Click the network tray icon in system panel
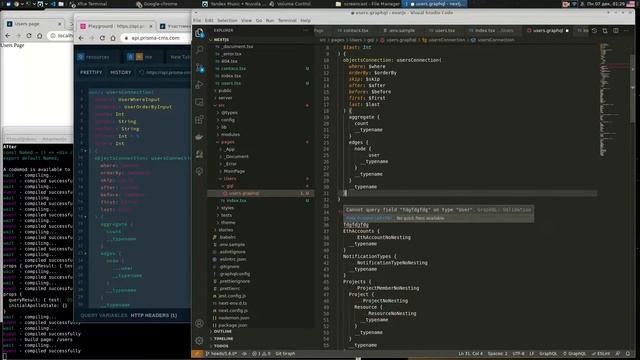 pyautogui.click(x=574, y=4)
